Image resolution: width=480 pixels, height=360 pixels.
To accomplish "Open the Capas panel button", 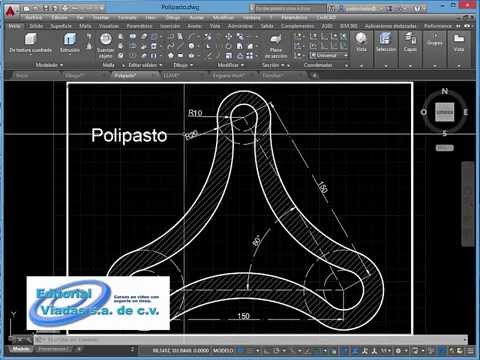I will coord(410,42).
